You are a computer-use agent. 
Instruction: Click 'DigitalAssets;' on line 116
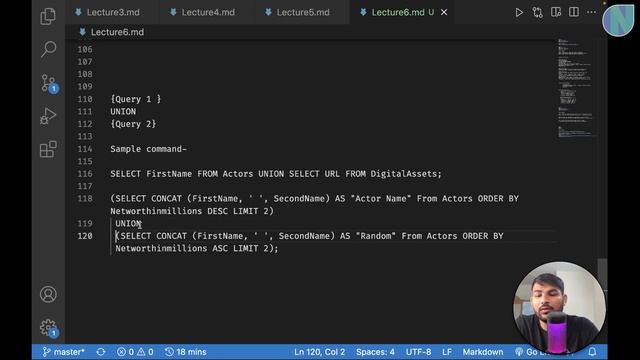coord(406,174)
